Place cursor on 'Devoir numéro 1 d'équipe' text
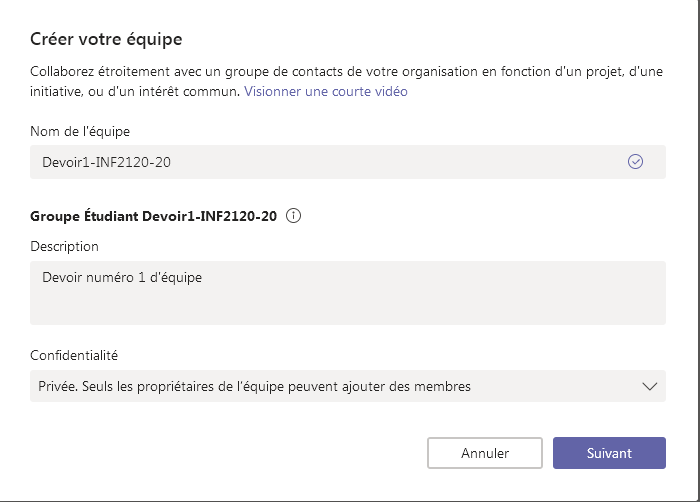This screenshot has height=502, width=700. 122,278
